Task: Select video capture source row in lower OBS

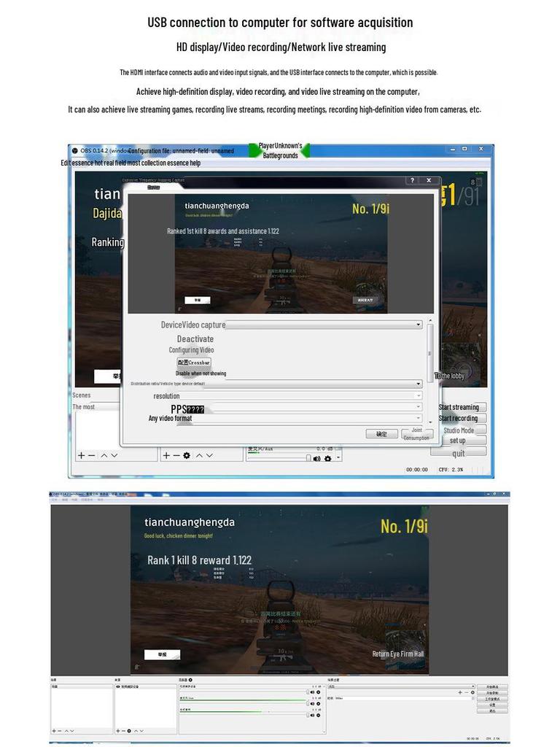Action: pyautogui.click(x=146, y=686)
